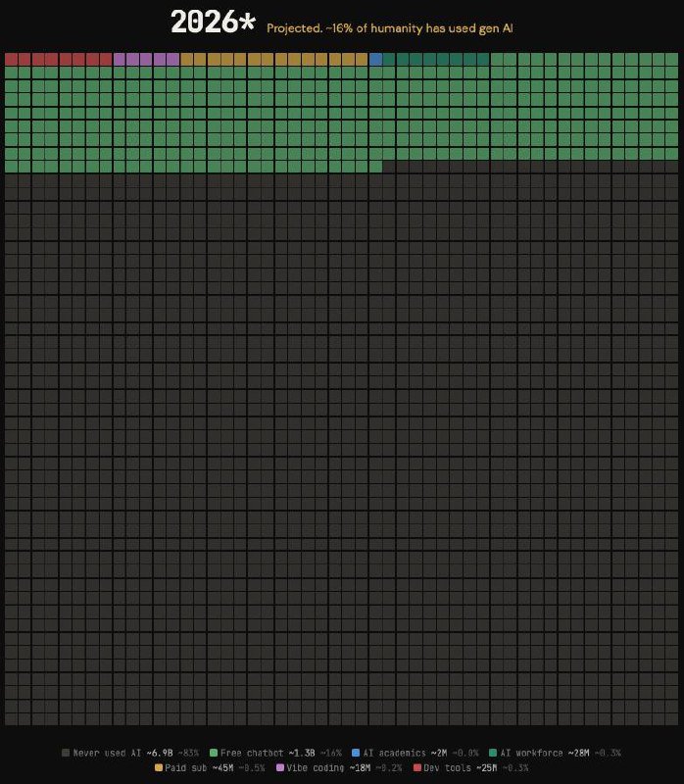Click the ~18M value for Vibe coding
Image resolution: width=684 pixels, height=784 pixels.
360,768
